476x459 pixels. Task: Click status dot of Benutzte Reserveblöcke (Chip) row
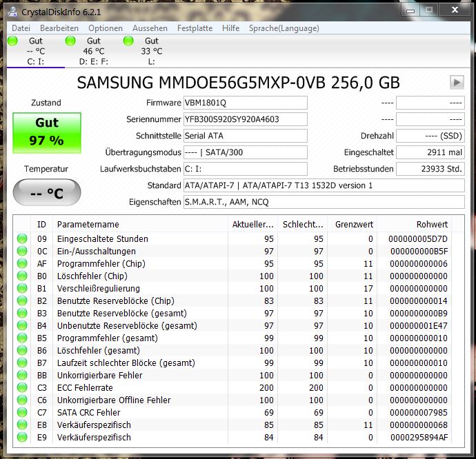(22, 300)
